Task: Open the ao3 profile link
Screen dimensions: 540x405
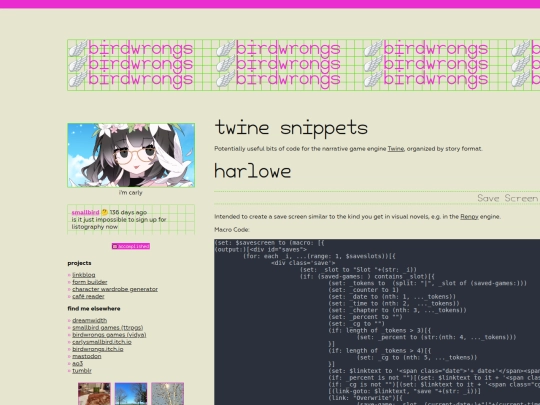Action: pyautogui.click(x=77, y=364)
